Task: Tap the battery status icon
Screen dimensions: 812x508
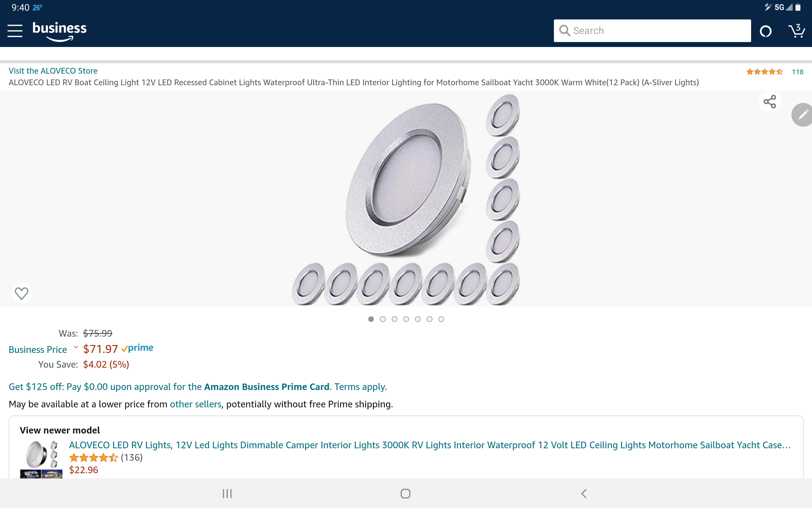Action: [798, 7]
